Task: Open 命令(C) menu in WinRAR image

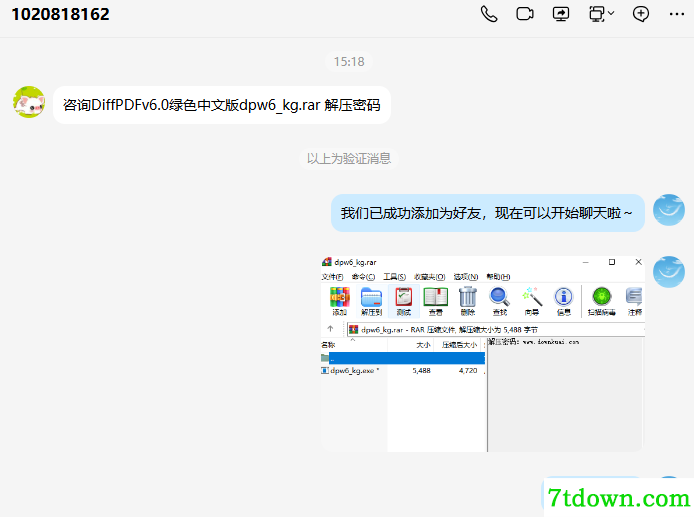Action: tap(363, 277)
